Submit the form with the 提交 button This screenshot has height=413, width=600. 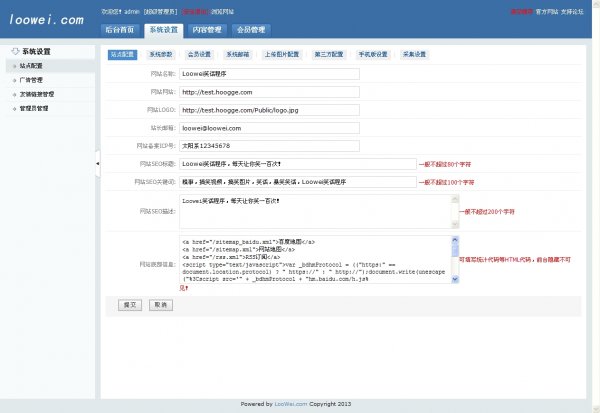pyautogui.click(x=130, y=305)
